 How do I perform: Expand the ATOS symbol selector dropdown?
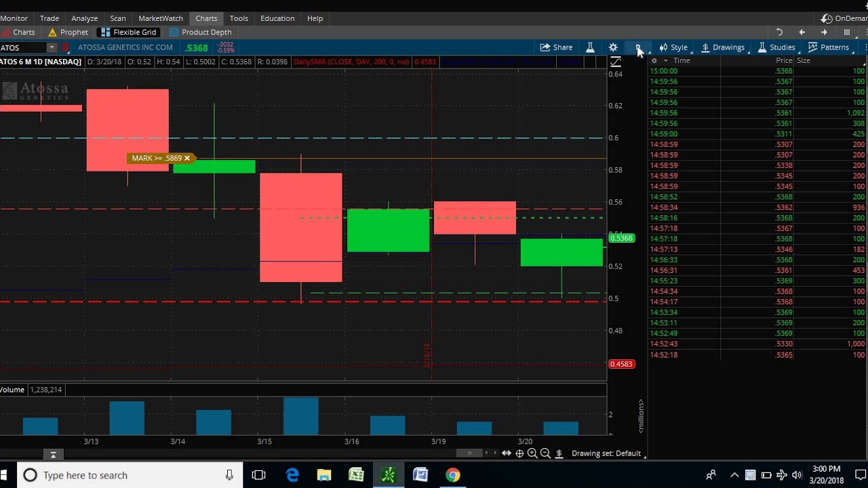point(52,47)
